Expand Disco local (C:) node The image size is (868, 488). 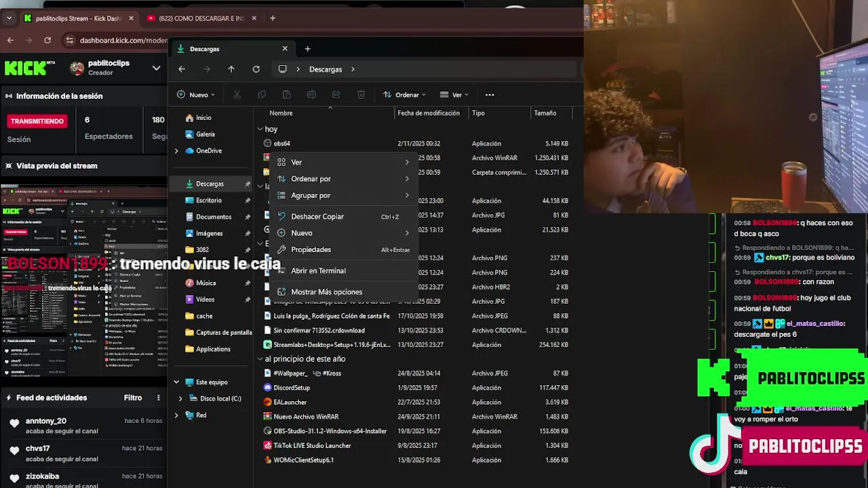[180, 399]
